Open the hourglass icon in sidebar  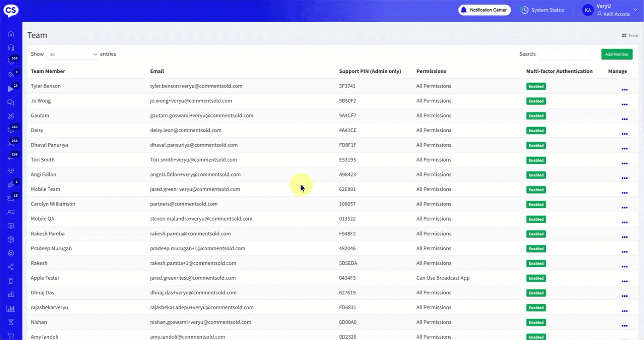click(11, 322)
